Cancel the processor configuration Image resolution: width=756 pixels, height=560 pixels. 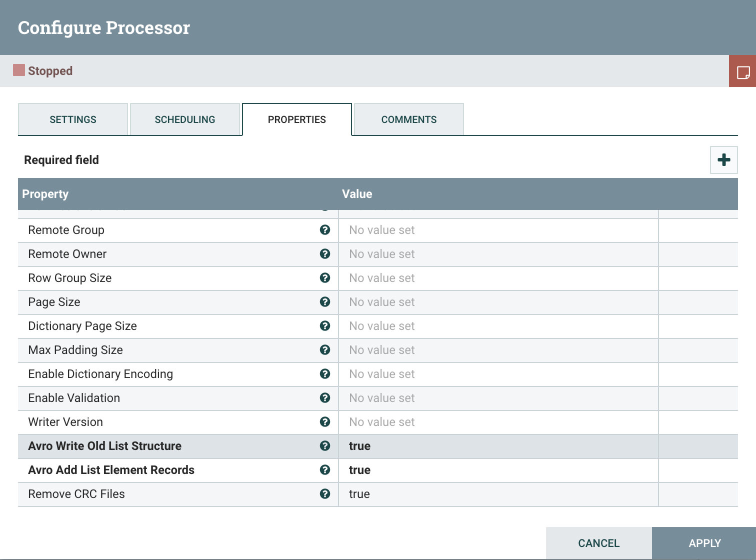point(598,543)
